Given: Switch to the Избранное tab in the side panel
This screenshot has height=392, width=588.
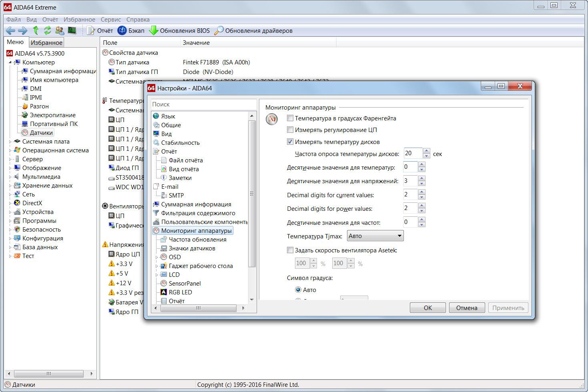Looking at the screenshot, I should 46,42.
